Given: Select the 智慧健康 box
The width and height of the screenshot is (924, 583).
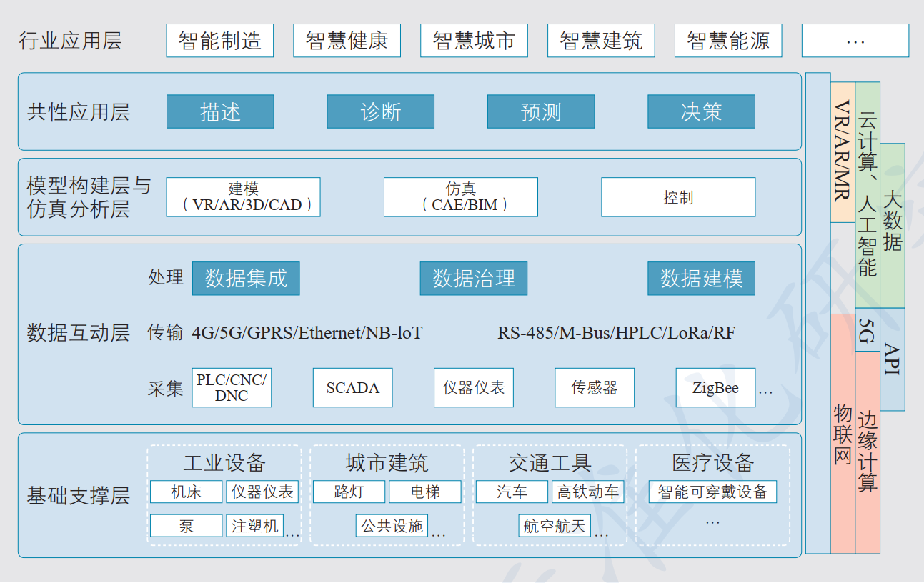Looking at the screenshot, I should coord(347,41).
